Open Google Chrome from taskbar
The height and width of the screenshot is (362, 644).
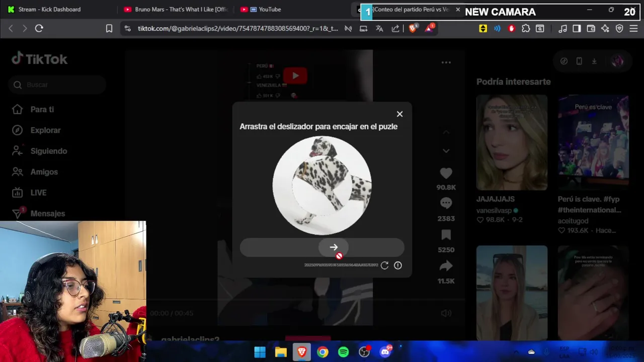click(323, 352)
